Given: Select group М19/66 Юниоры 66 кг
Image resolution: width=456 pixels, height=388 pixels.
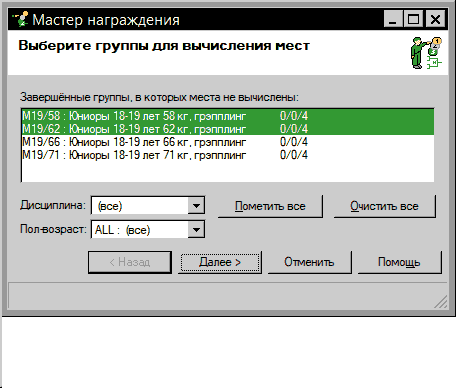Looking at the screenshot, I should point(228,142).
